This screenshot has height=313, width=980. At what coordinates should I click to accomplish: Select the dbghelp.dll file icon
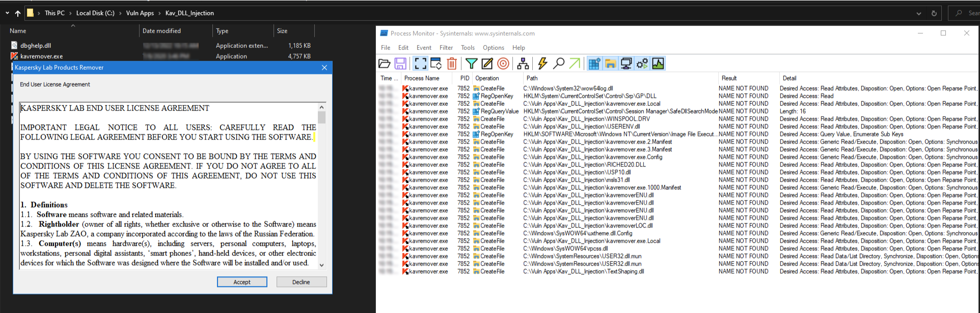[14, 45]
